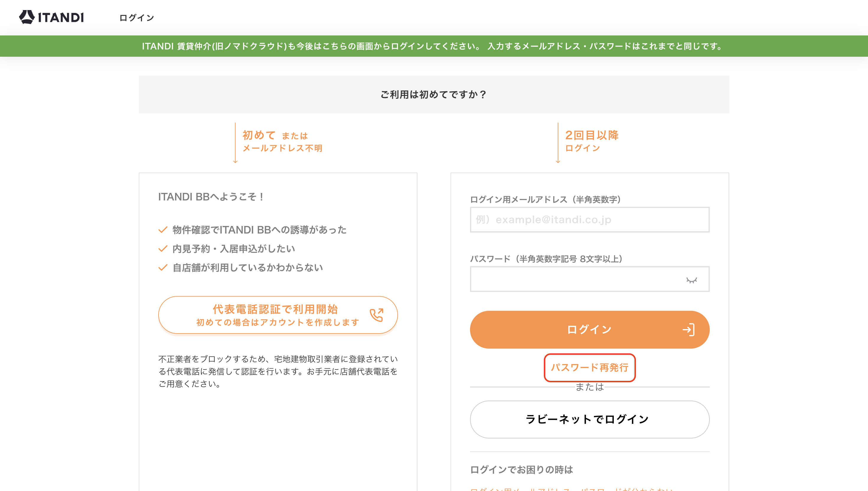This screenshot has height=491, width=868.
Task: Click the 初めて または メールアドレス不明 label
Action: tap(282, 141)
